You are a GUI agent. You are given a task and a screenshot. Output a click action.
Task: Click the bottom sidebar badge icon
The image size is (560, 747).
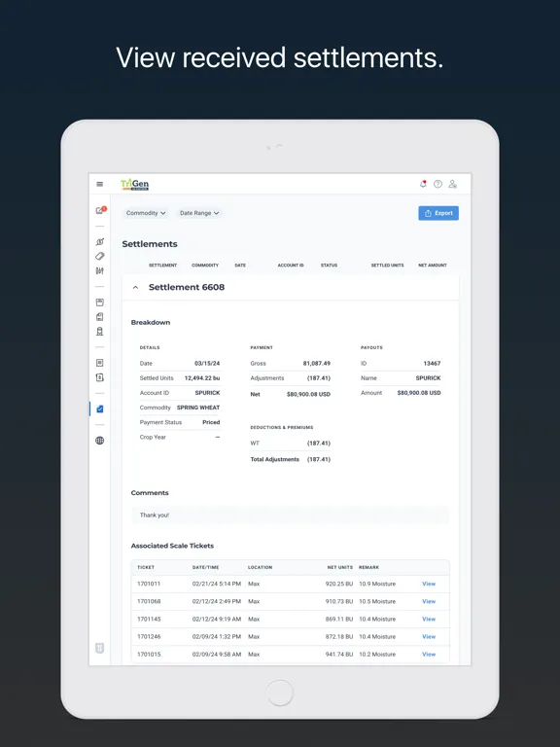click(99, 648)
